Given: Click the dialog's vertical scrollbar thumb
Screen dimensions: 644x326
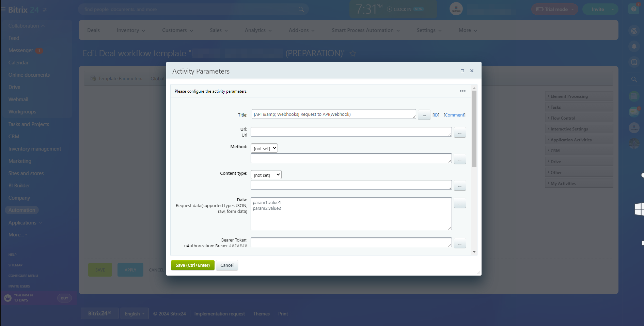Looking at the screenshot, I should coord(474,129).
